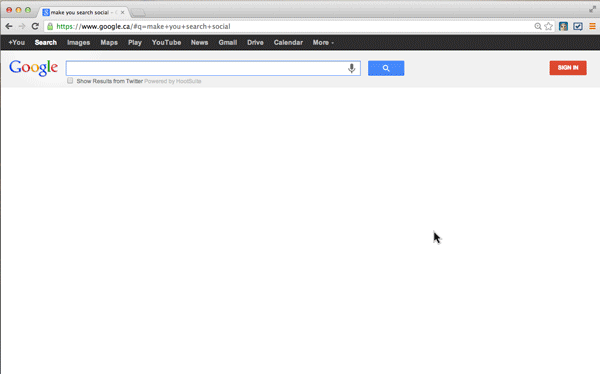Open Gmail in the Google bar
The image size is (600, 374).
point(228,42)
